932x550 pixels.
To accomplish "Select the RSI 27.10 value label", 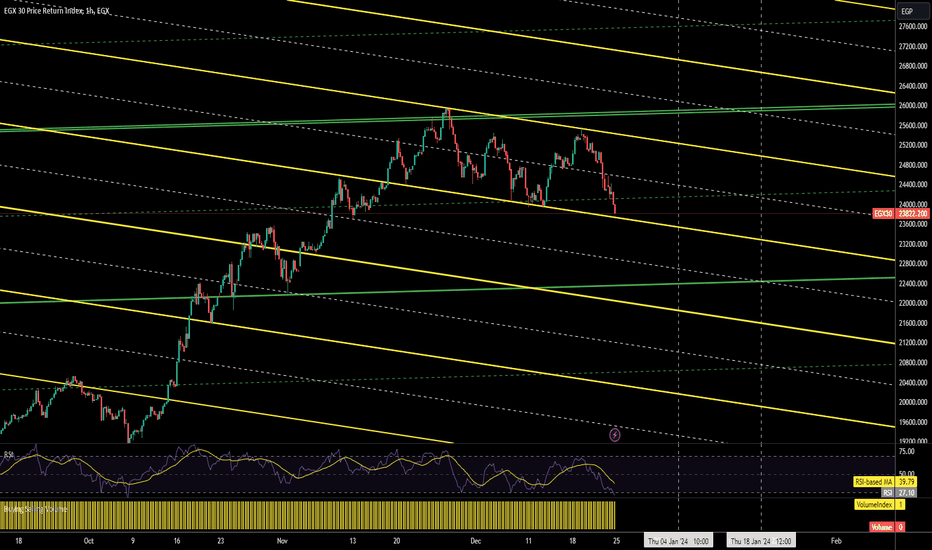I will tap(899, 493).
